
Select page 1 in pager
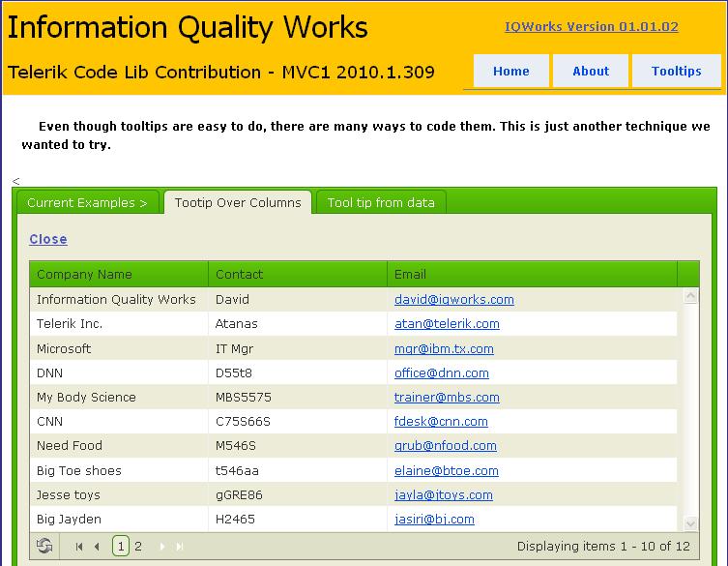pos(121,546)
